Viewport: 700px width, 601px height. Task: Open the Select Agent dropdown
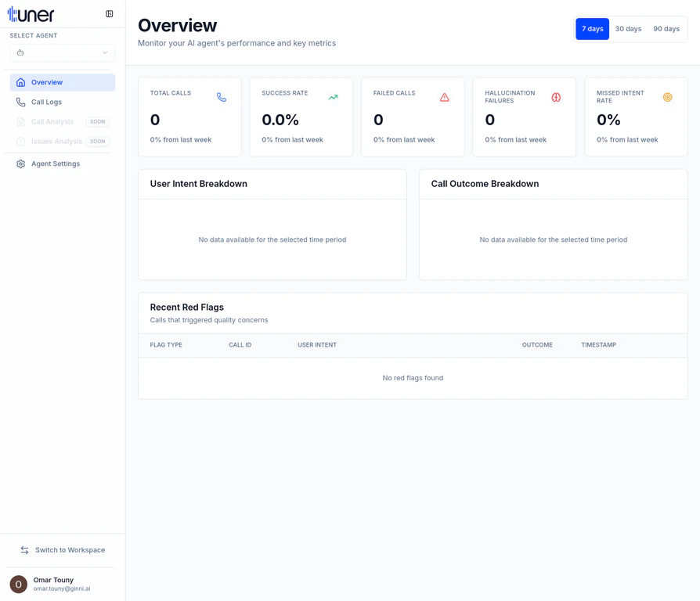pos(62,52)
